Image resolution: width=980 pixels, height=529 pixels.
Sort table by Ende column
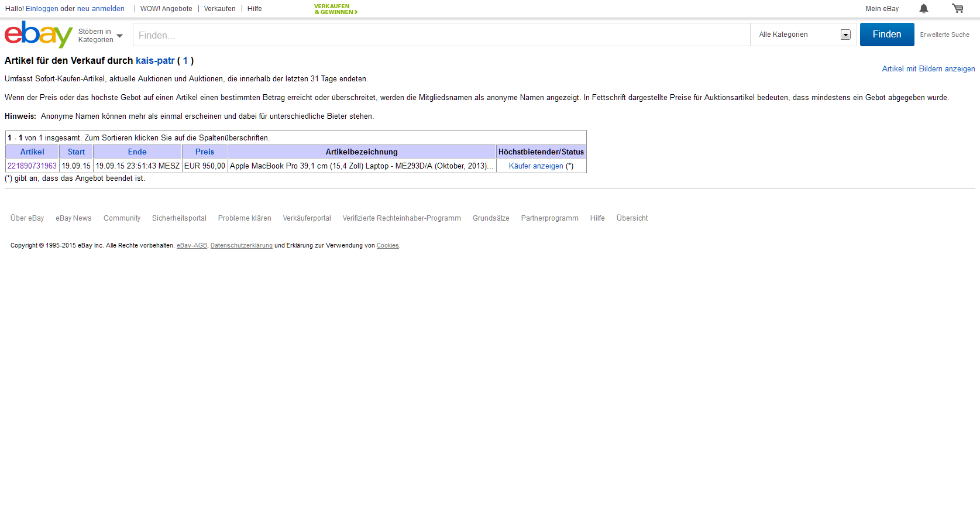pyautogui.click(x=137, y=152)
